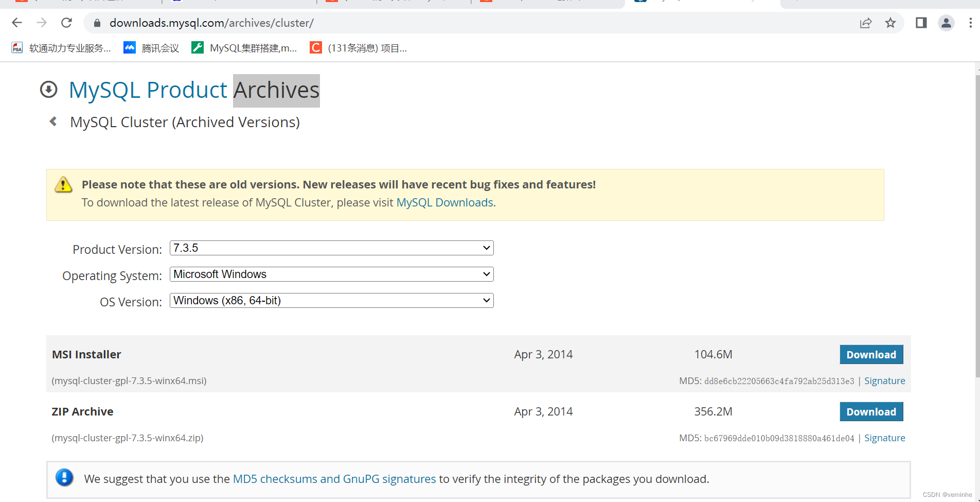Open 软通动力专业服务 bookmark
This screenshot has height=502, width=980.
coord(61,48)
